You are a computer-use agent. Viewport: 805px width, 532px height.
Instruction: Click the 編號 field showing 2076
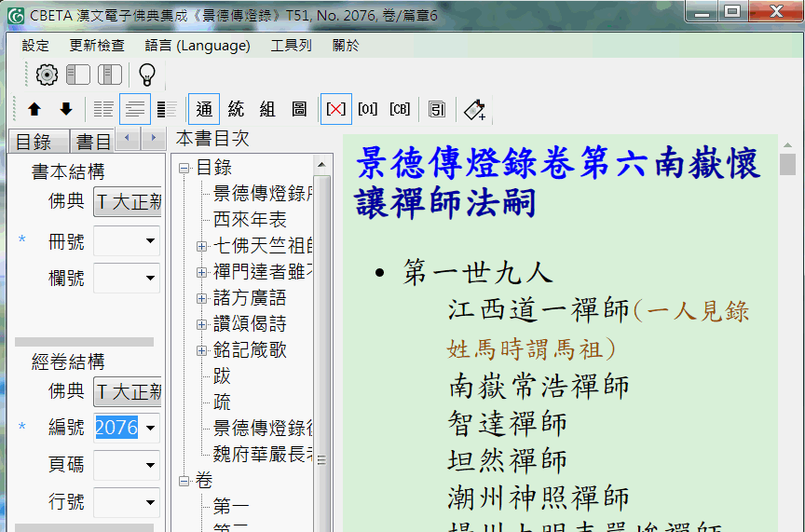[x=116, y=428]
